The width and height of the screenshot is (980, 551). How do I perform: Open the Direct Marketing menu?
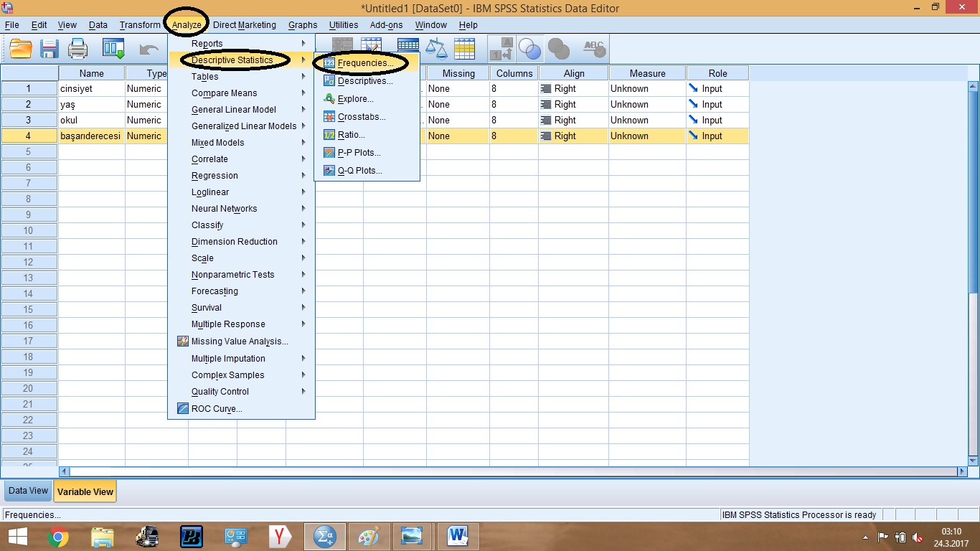coord(245,24)
